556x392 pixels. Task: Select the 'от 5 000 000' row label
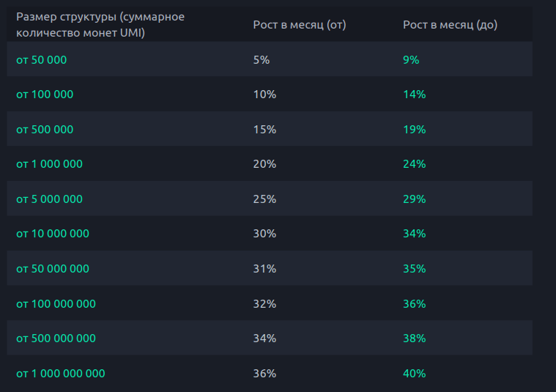click(x=49, y=199)
